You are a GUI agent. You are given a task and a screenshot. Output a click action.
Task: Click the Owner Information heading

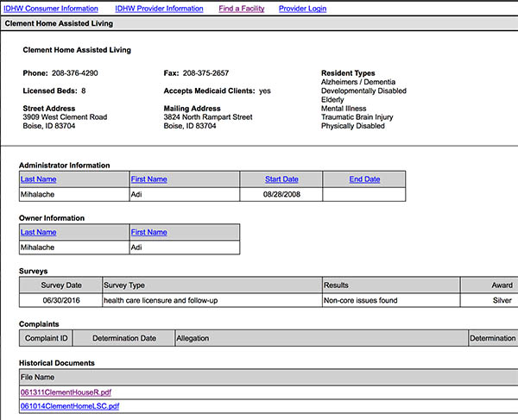pyautogui.click(x=52, y=218)
